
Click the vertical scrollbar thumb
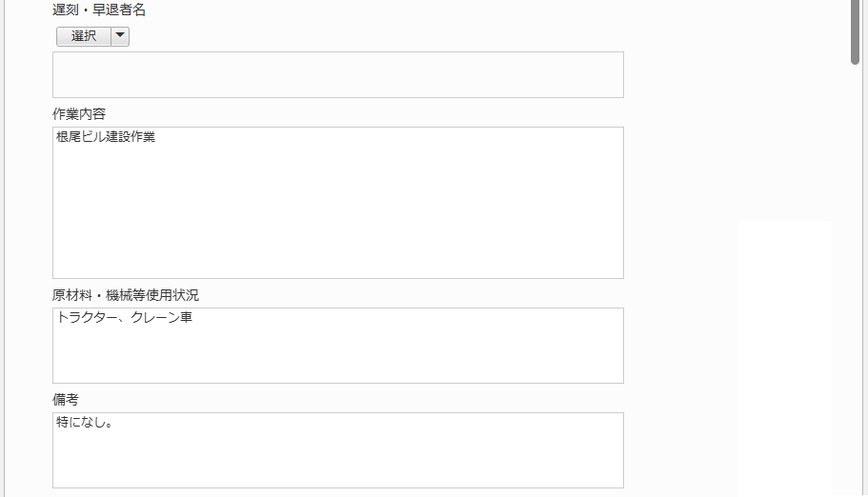856,30
